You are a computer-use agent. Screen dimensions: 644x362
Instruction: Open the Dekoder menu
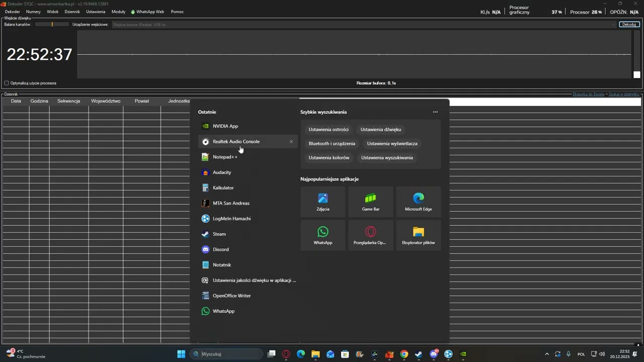(13, 12)
